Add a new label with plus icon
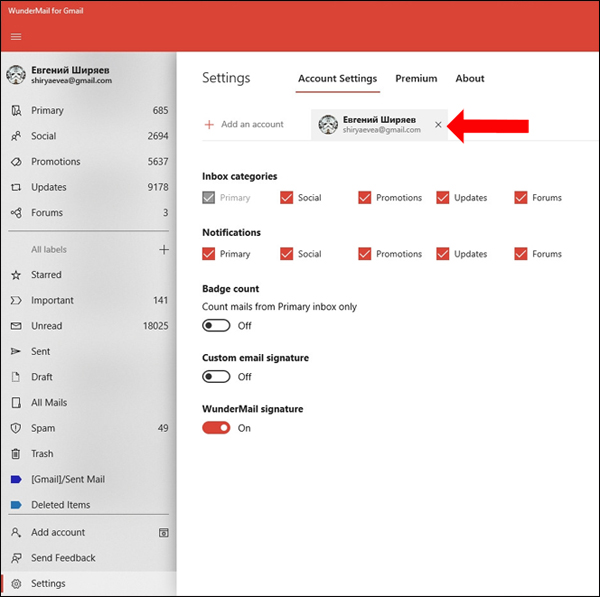Image resolution: width=600 pixels, height=597 pixels. tap(164, 250)
